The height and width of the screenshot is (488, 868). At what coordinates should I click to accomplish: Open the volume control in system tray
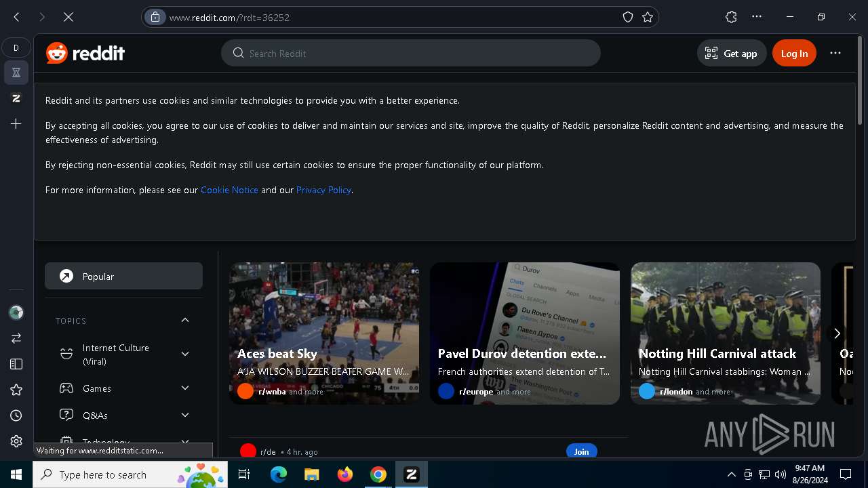(780, 474)
